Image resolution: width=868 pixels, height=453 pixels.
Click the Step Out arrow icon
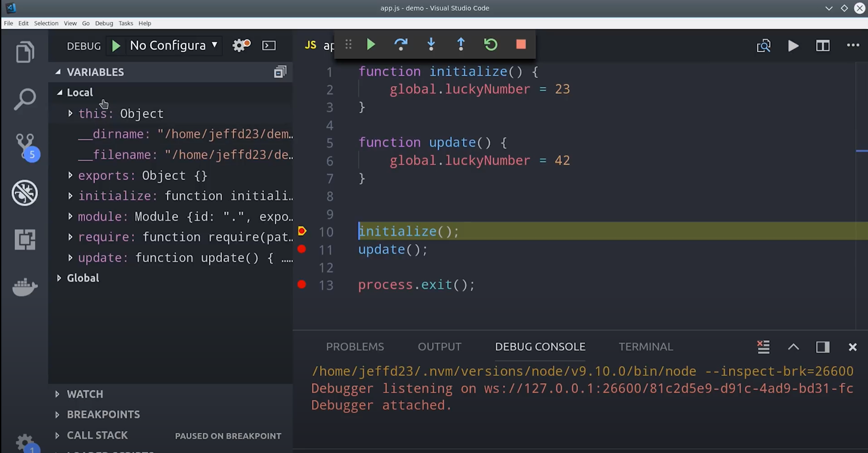coord(461,44)
